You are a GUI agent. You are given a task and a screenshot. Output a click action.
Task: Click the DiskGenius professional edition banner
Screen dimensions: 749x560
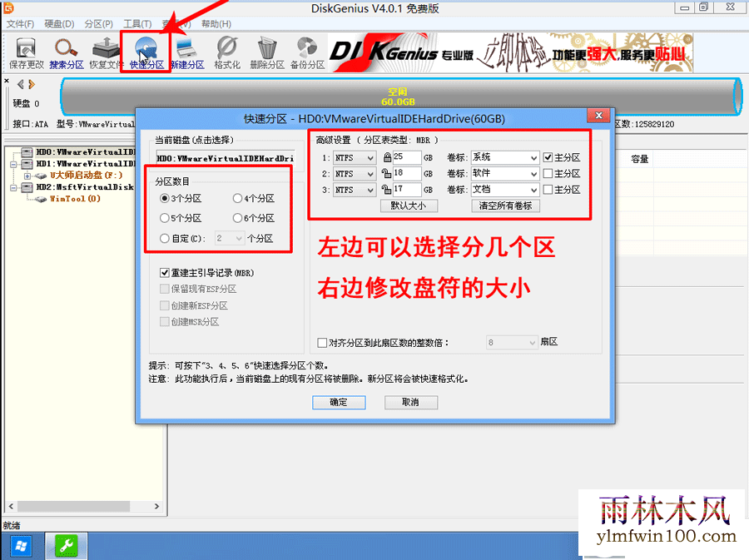pyautogui.click(x=510, y=53)
